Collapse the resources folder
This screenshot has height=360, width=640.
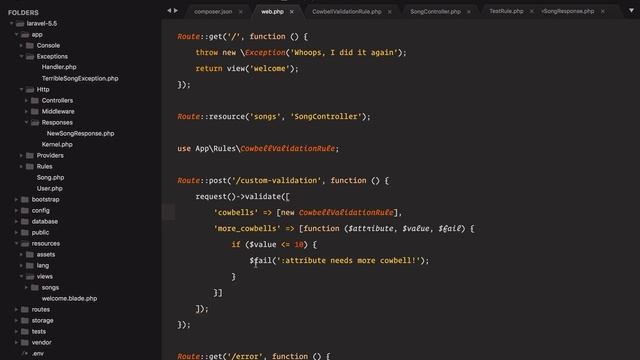click(16, 244)
